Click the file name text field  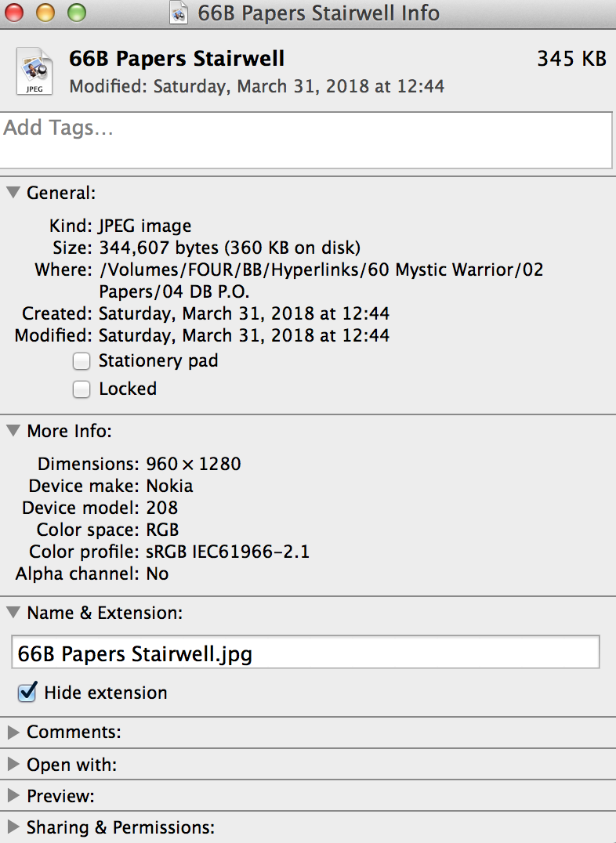[306, 652]
